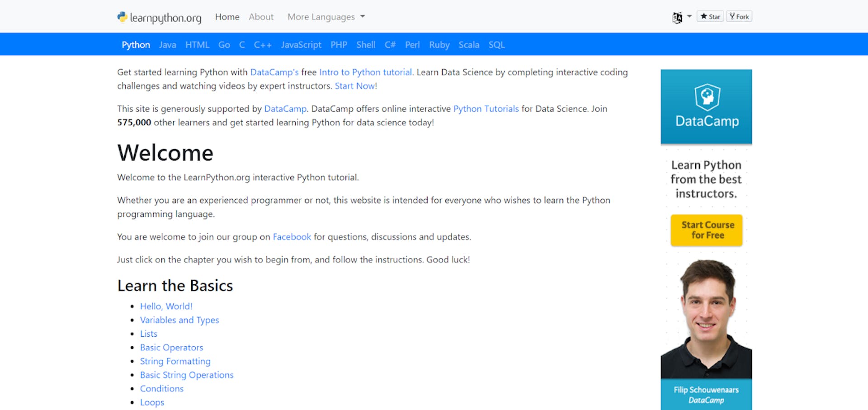
Task: Follow the Facebook group link
Action: (x=292, y=237)
